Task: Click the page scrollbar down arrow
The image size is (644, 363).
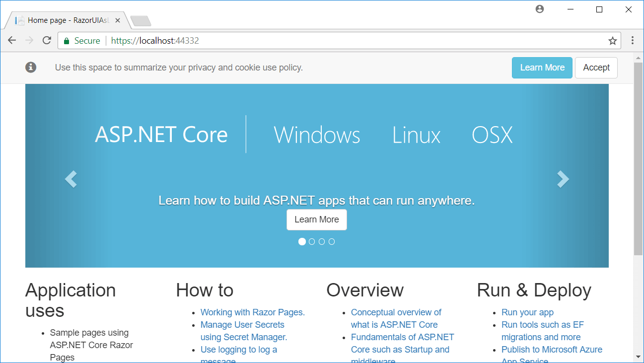Action: pos(638,357)
